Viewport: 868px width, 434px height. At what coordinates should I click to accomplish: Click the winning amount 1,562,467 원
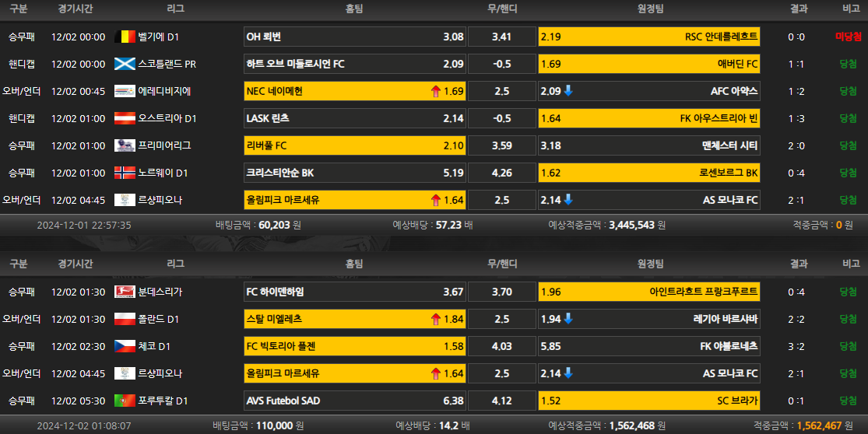(825, 425)
